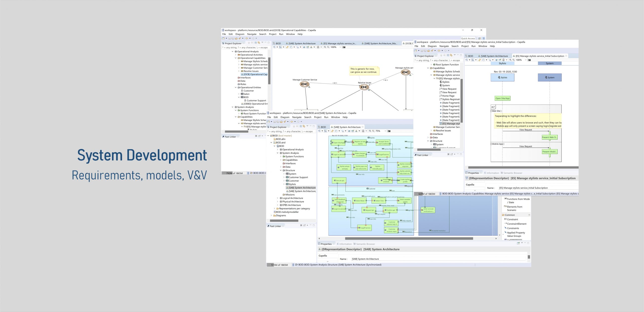
Task: Select the Execute apt function in System Architecture diagram
Action: click(x=339, y=180)
